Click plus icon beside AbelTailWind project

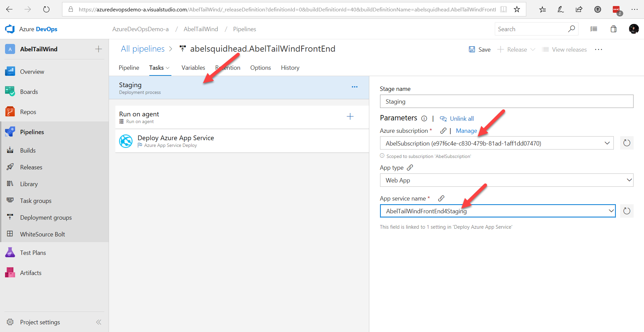99,49
